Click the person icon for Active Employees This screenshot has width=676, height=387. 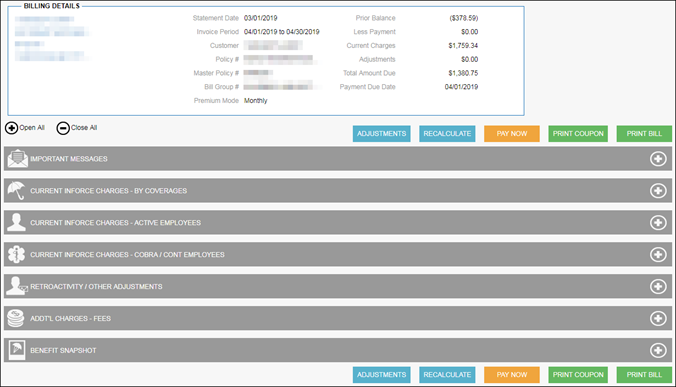click(x=16, y=222)
